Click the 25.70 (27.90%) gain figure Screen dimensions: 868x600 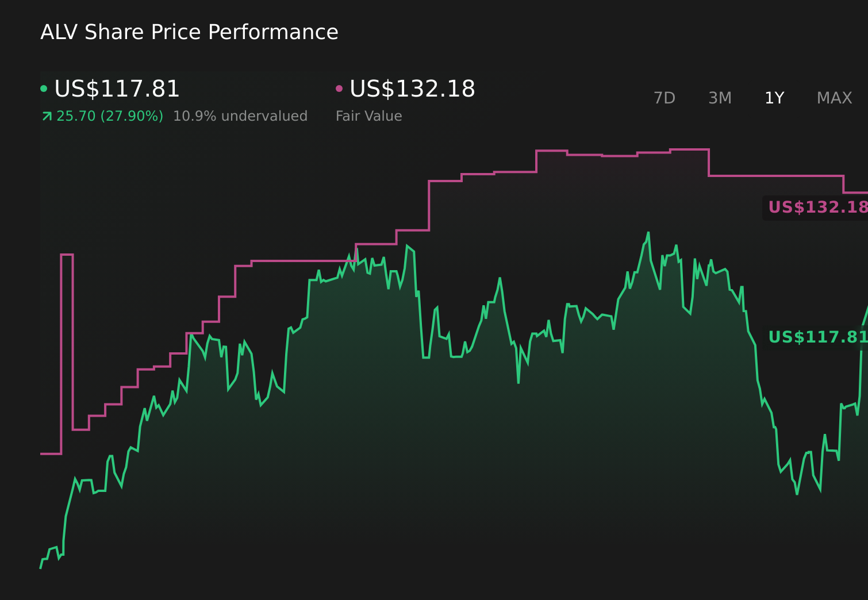coord(110,116)
